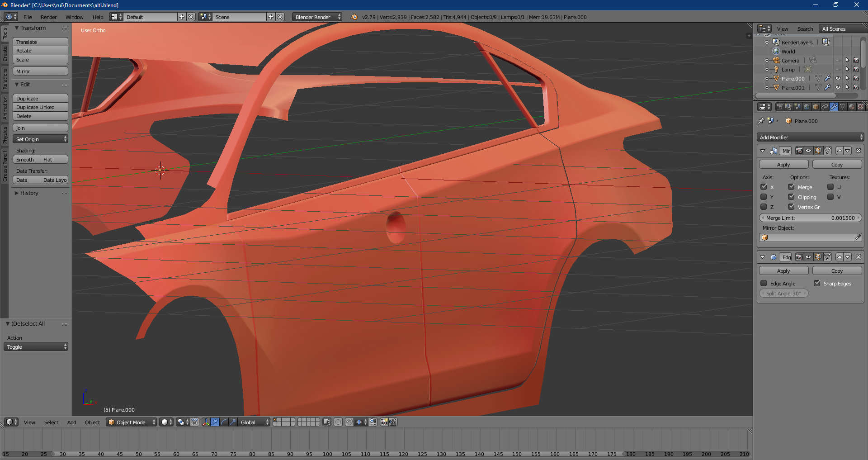Hide Plane.000 using its eye icon
The image size is (868, 460).
click(x=838, y=78)
